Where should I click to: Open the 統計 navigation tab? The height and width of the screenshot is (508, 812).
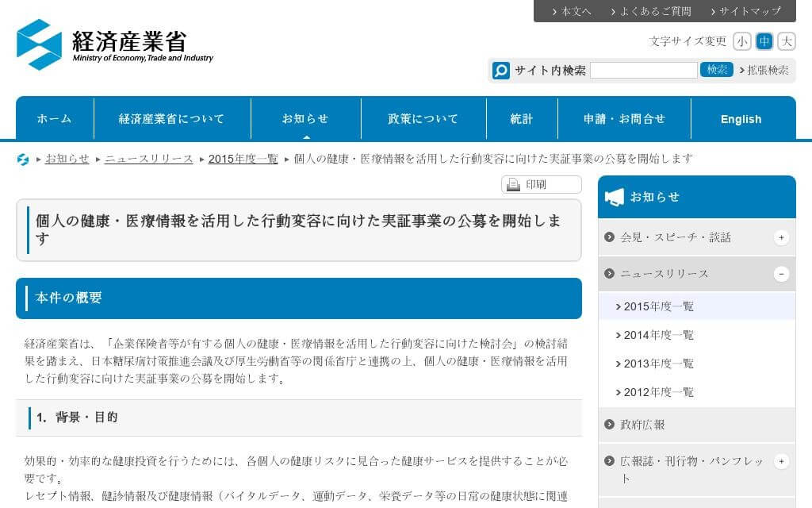tap(522, 119)
